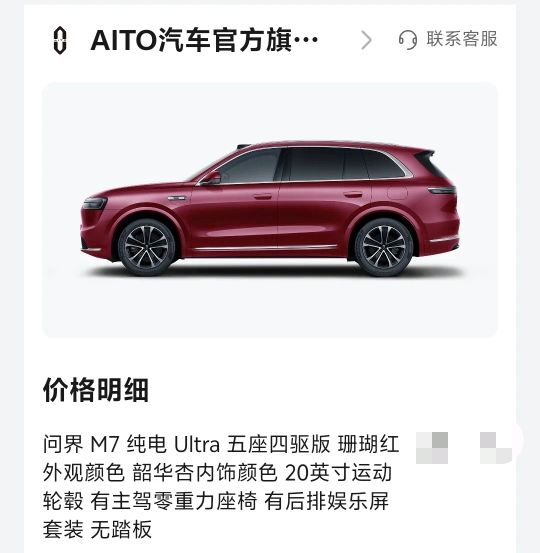This screenshot has height=553, width=540.
Task: Click the car's front wheel rim
Action: (146, 247)
